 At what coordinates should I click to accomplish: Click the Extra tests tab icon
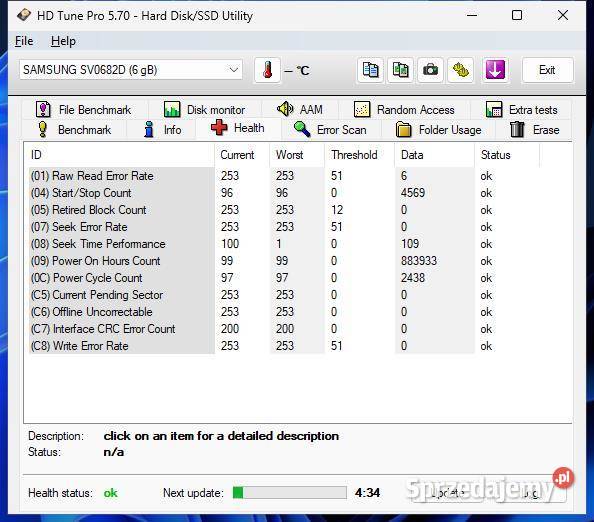(494, 109)
